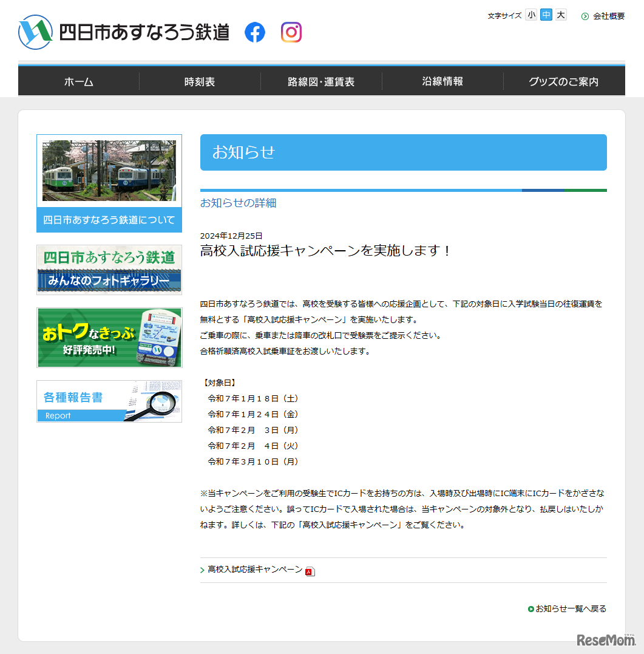Image resolution: width=644 pixels, height=654 pixels.
Task: Open the PDF icon beside 高校入試応援キャンペーン
Action: pyautogui.click(x=310, y=570)
